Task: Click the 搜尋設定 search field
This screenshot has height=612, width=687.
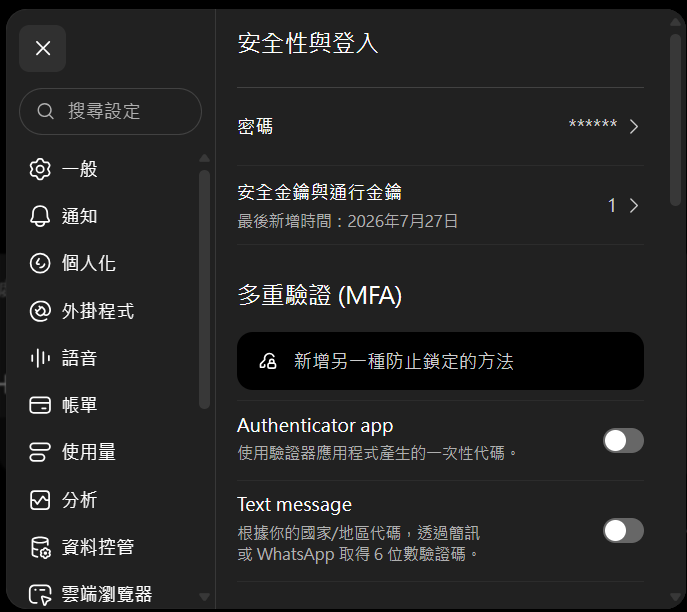Action: [x=110, y=111]
